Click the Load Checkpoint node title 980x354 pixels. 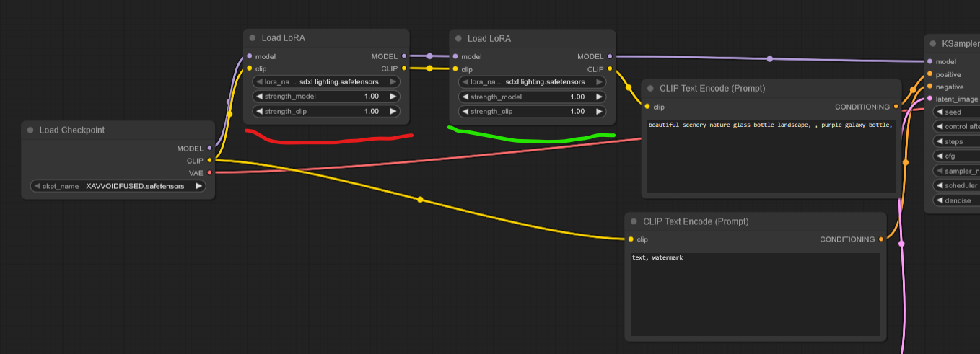(71, 130)
